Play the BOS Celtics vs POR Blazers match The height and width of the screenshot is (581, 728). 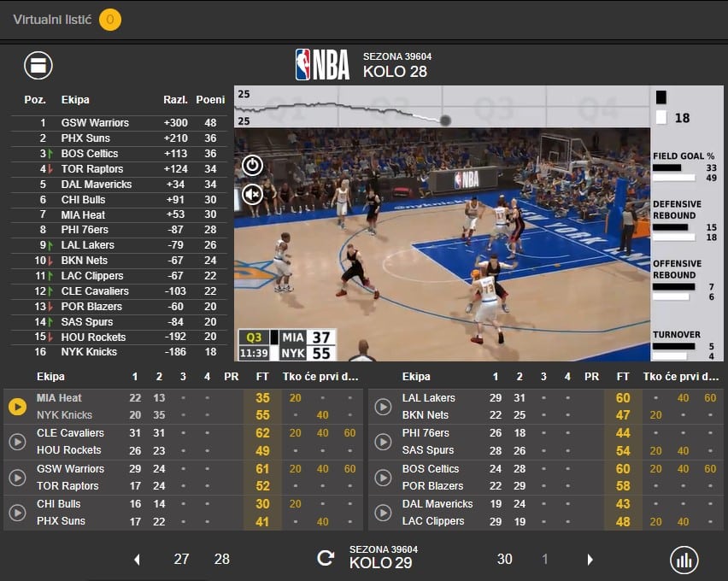[x=384, y=478]
